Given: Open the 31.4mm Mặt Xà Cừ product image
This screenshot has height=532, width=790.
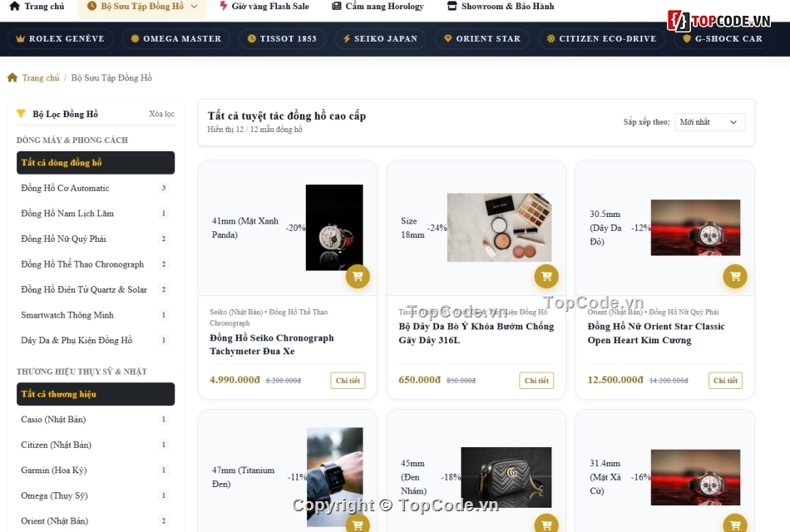Looking at the screenshot, I should pyautogui.click(x=695, y=477).
